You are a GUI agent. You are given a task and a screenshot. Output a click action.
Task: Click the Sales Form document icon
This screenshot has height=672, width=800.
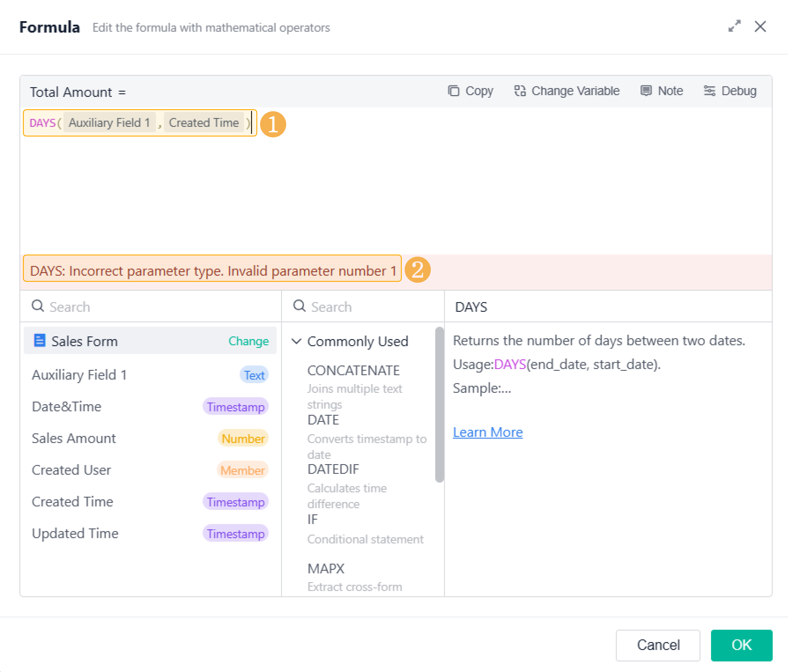pos(40,340)
